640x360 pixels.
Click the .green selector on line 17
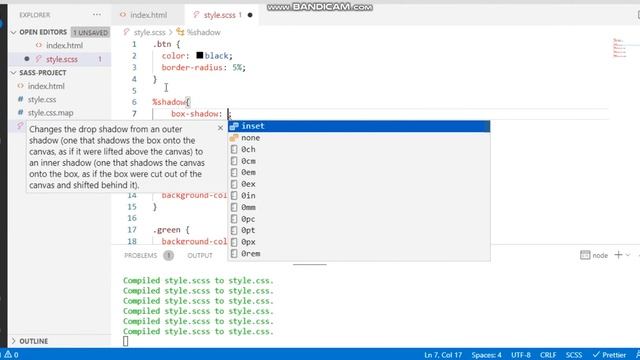[167, 230]
